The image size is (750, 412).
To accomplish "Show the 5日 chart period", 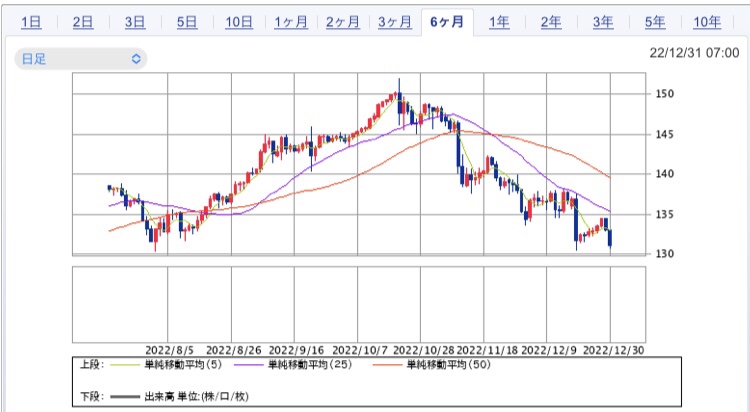I will 187,22.
